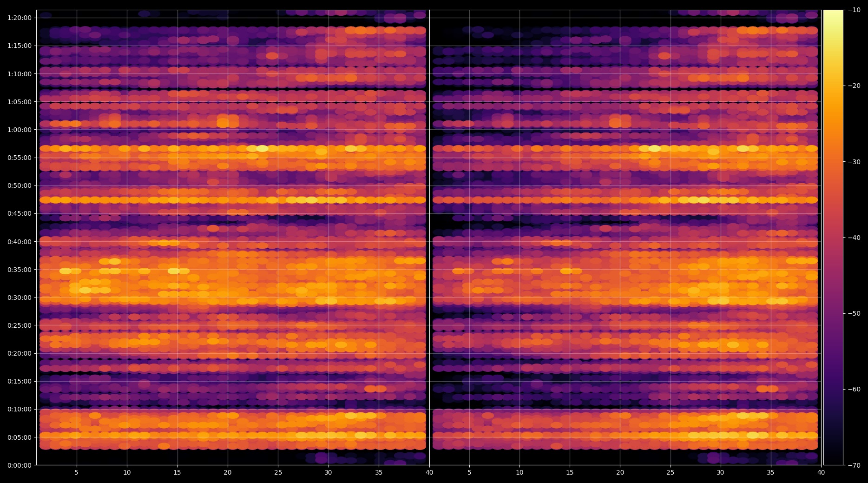Click x-axis tick 40 of left heatmap
868x483 pixels.
(x=429, y=472)
